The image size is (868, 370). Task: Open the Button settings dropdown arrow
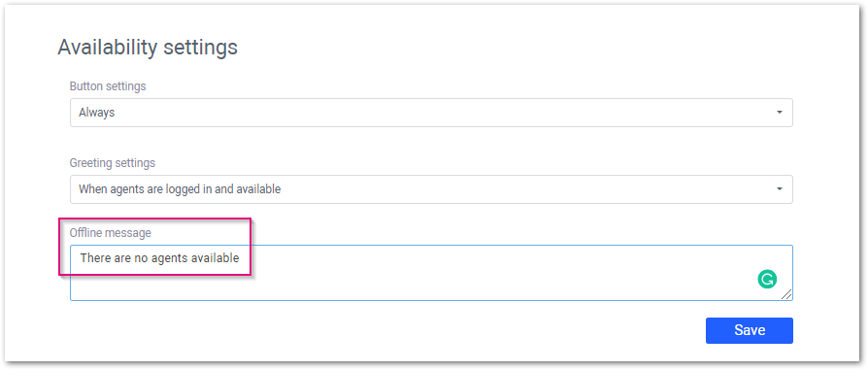pyautogui.click(x=780, y=113)
